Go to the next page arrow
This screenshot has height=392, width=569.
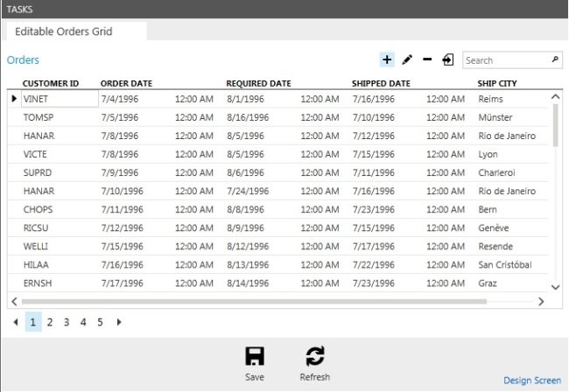(119, 322)
